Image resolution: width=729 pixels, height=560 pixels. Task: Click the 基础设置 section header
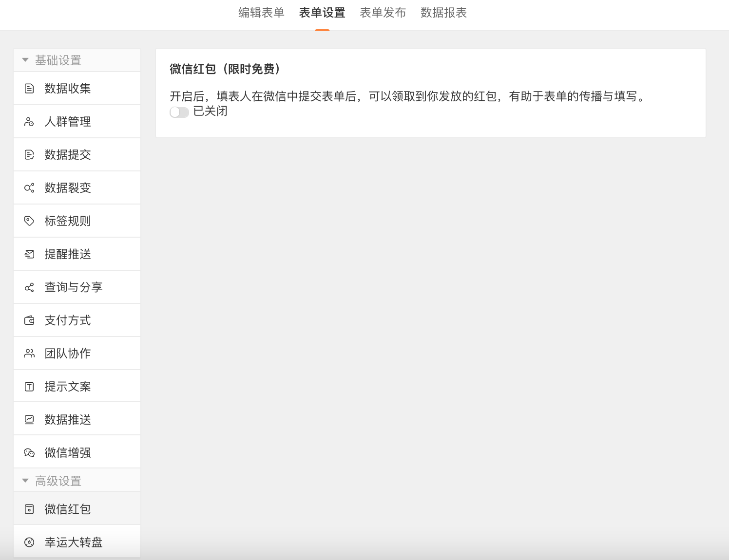click(x=77, y=60)
